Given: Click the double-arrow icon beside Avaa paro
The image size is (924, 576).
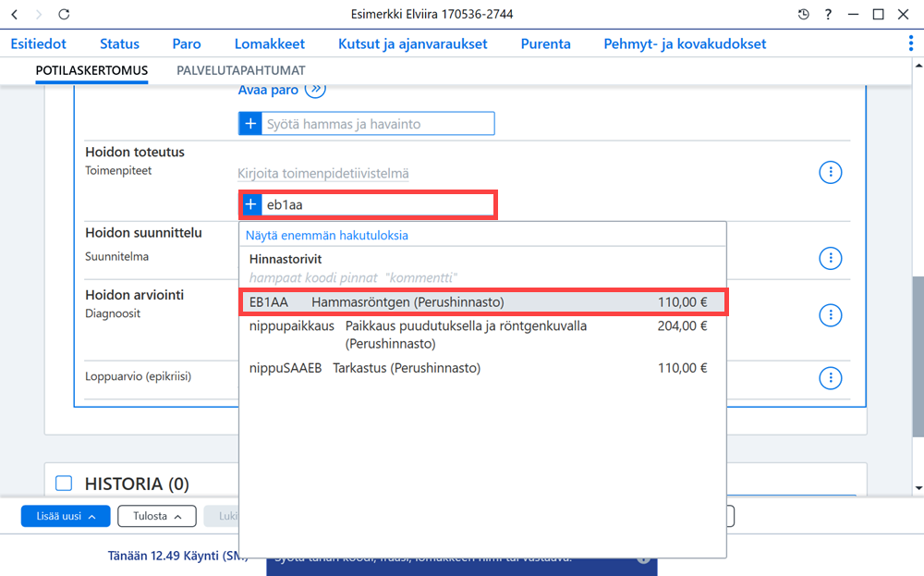Looking at the screenshot, I should [315, 90].
